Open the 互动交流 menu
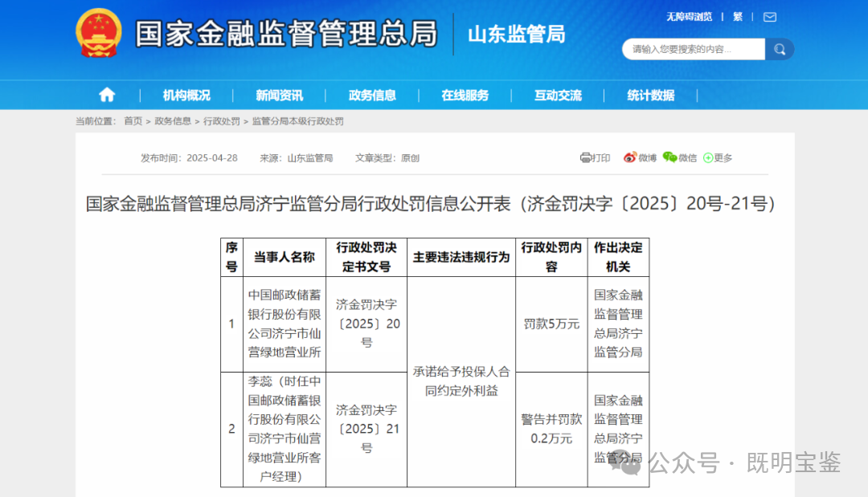 558,95
